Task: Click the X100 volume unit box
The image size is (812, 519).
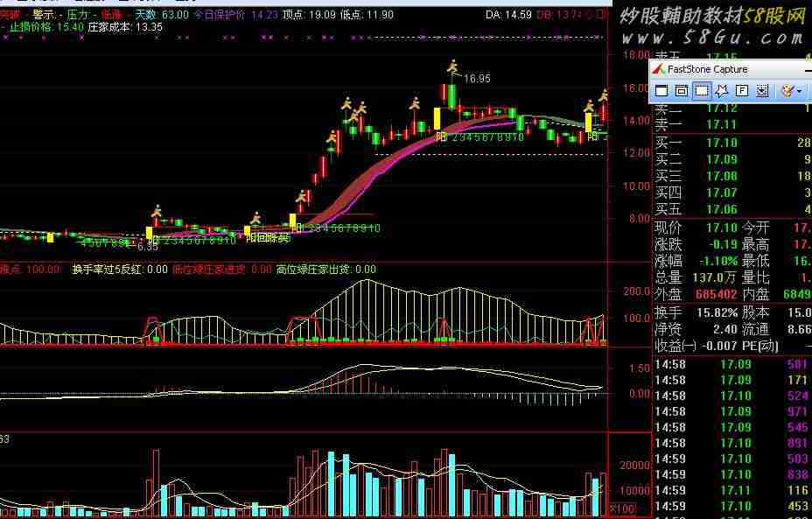Action: (621, 508)
